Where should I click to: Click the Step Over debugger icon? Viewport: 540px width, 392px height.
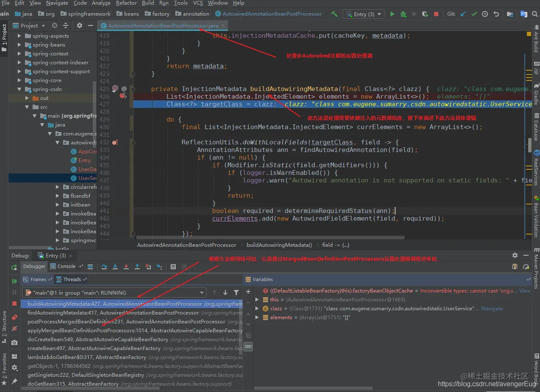tap(104, 267)
